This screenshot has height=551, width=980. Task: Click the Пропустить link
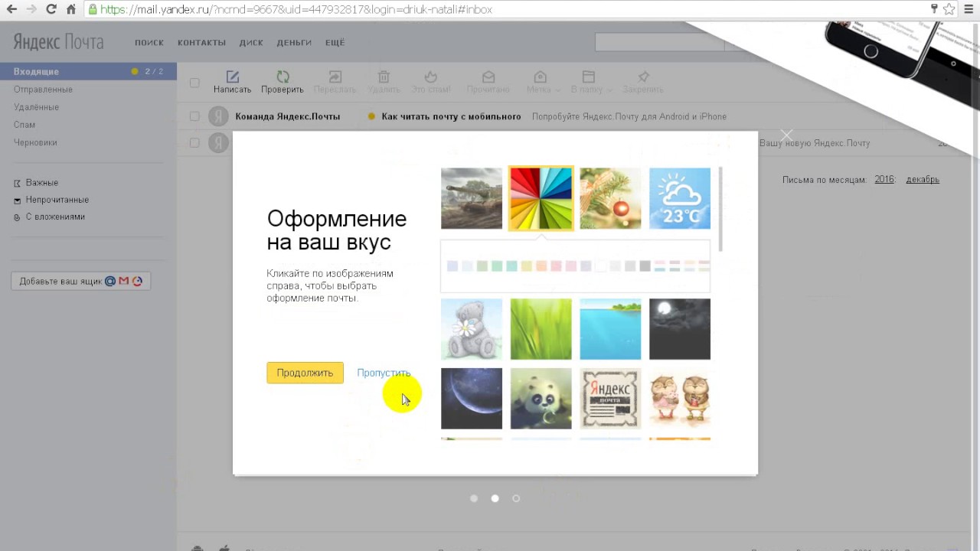pos(384,373)
